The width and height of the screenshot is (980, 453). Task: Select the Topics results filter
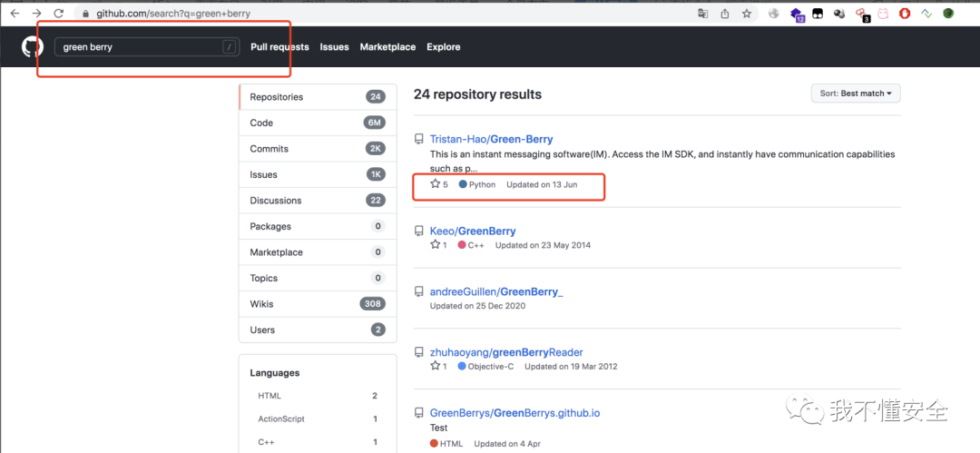click(318, 278)
